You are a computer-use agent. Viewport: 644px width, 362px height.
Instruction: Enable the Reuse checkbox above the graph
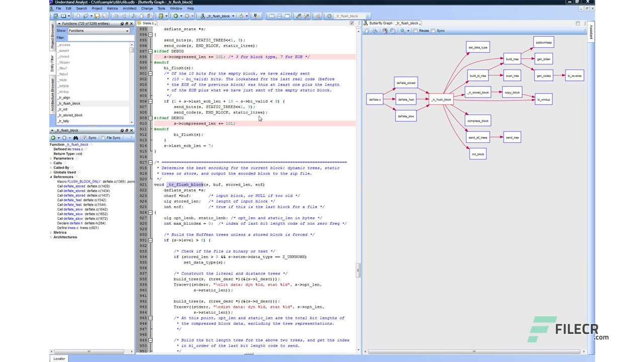click(416, 31)
